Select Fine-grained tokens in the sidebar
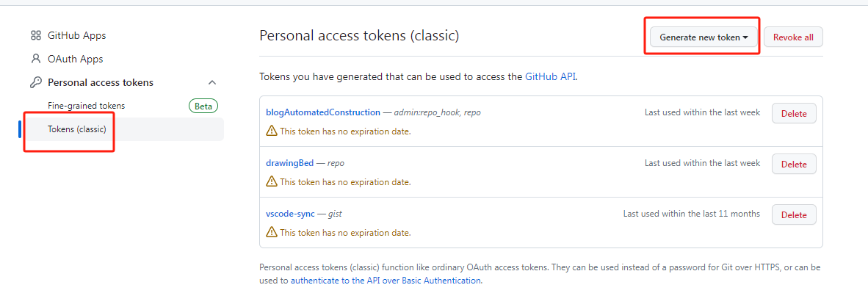This screenshot has height=307, width=868. coord(87,106)
